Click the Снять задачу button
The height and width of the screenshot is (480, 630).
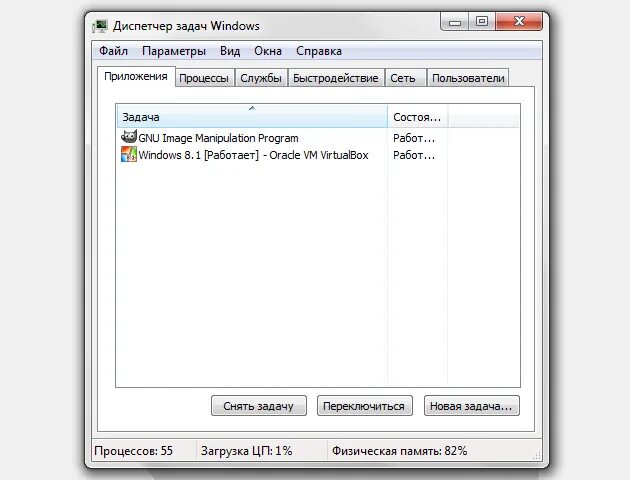click(x=259, y=406)
